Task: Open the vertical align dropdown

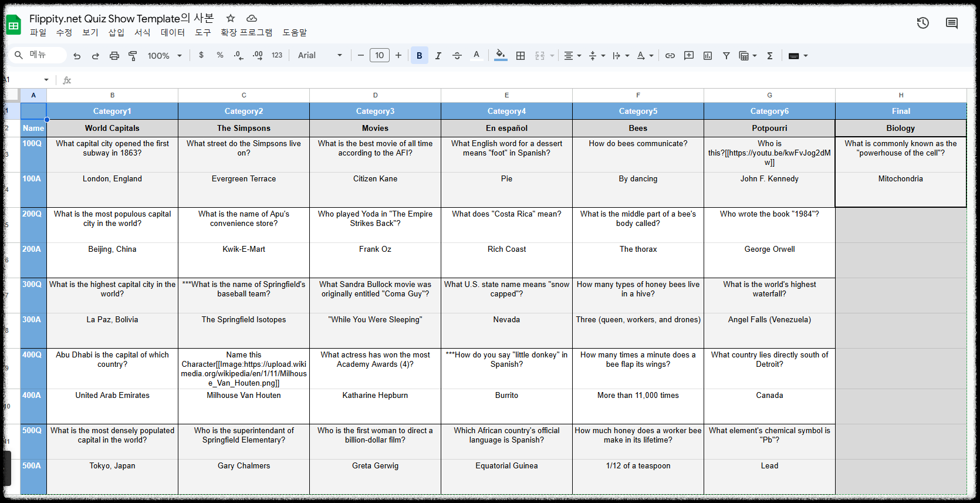Action: 596,55
